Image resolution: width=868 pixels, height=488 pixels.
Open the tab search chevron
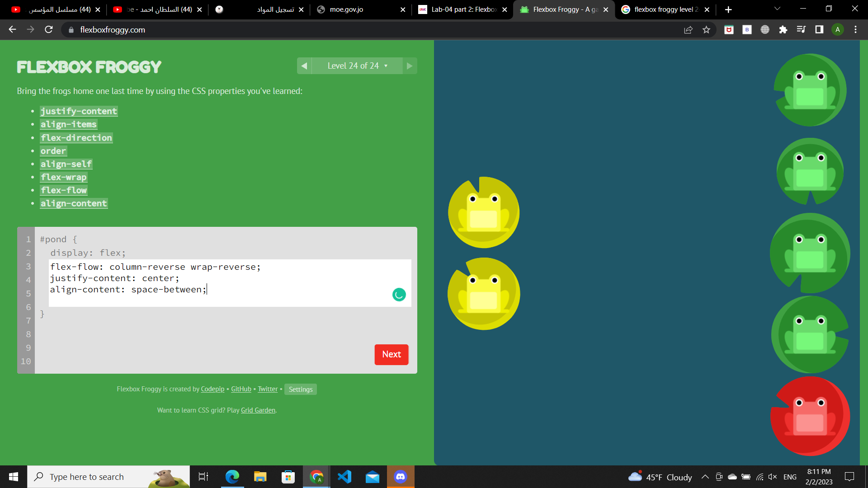pos(777,9)
